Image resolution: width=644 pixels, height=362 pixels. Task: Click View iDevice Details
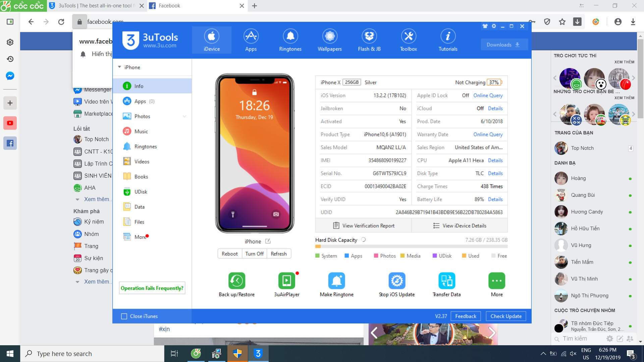click(460, 226)
